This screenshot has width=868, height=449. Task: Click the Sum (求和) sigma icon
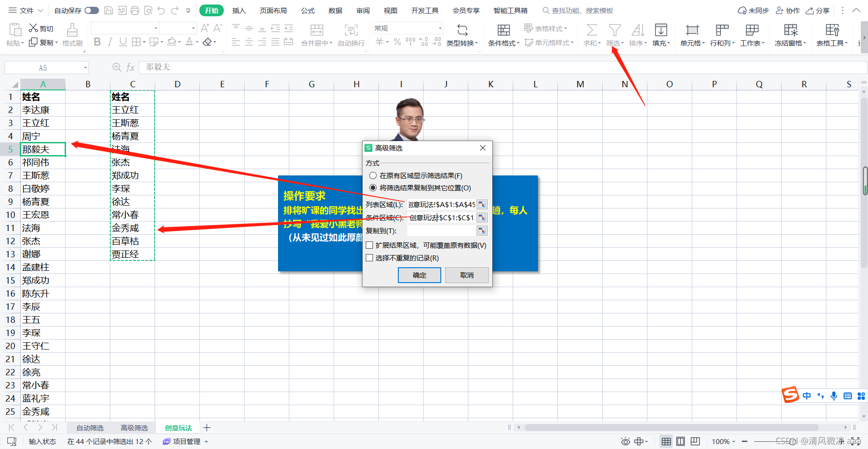(591, 30)
